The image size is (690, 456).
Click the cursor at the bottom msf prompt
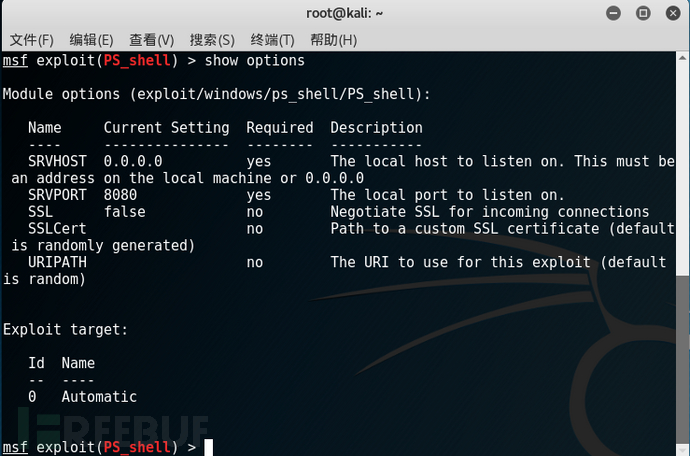(x=209, y=448)
